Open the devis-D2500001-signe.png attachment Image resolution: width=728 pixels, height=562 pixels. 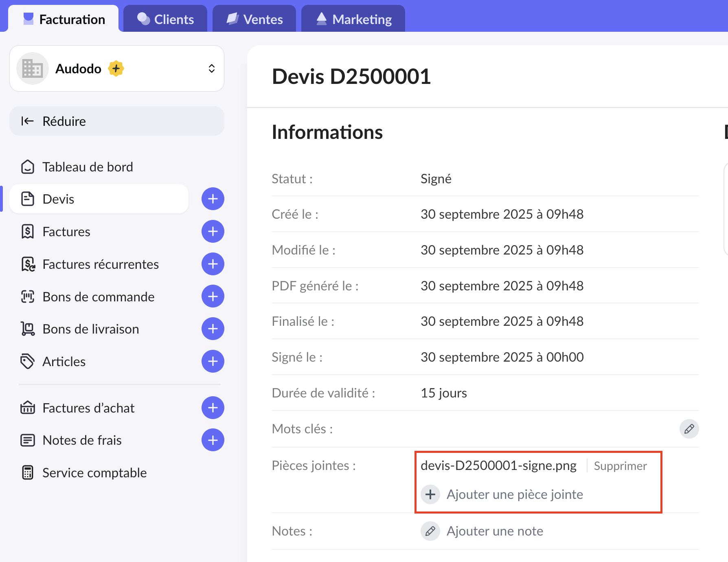coord(498,465)
